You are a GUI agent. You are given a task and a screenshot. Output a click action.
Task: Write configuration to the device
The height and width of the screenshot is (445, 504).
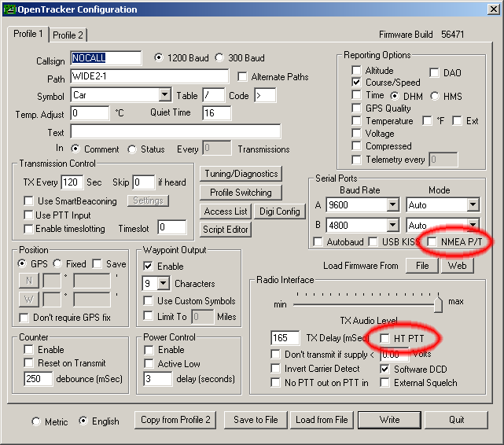click(x=389, y=420)
